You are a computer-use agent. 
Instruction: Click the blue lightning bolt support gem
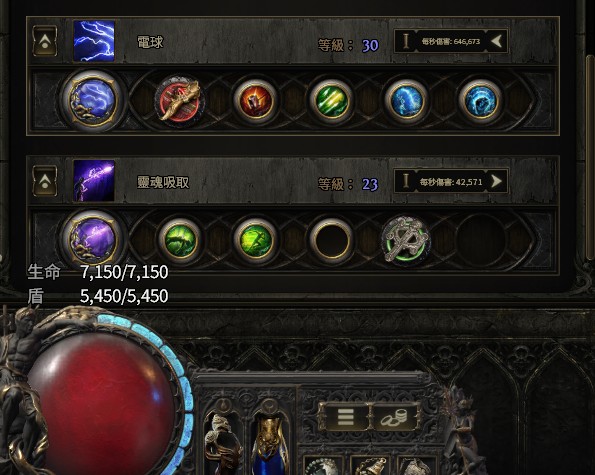click(406, 101)
